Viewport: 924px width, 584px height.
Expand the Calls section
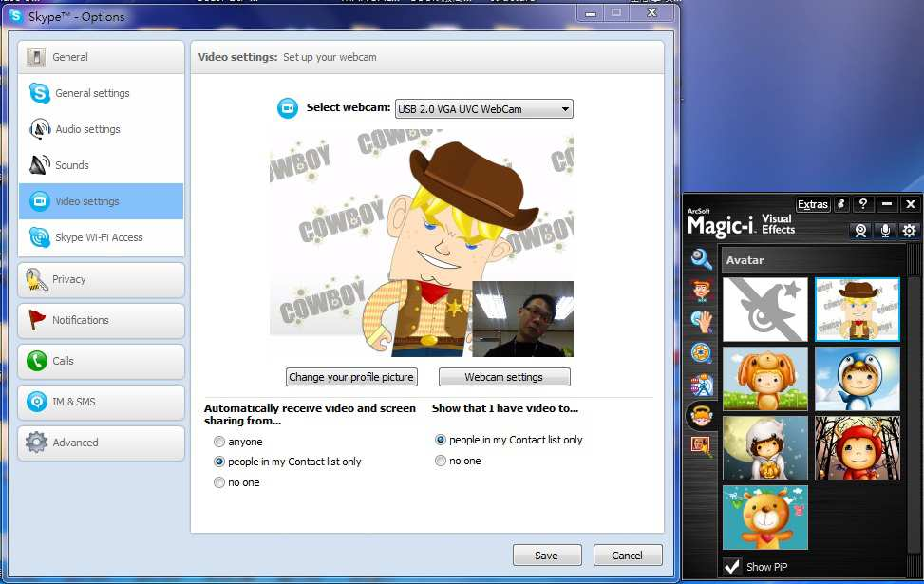coord(101,361)
